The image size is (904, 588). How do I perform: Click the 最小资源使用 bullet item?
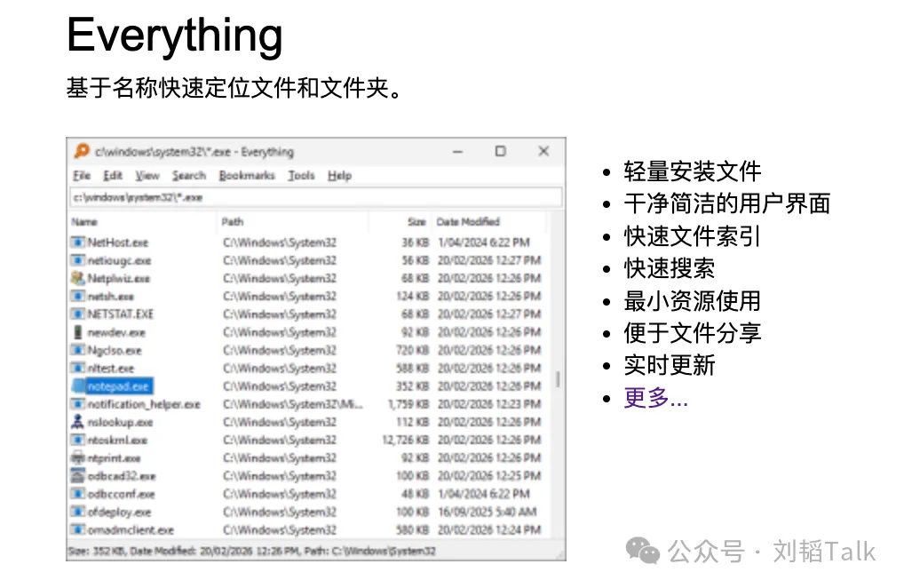(693, 300)
